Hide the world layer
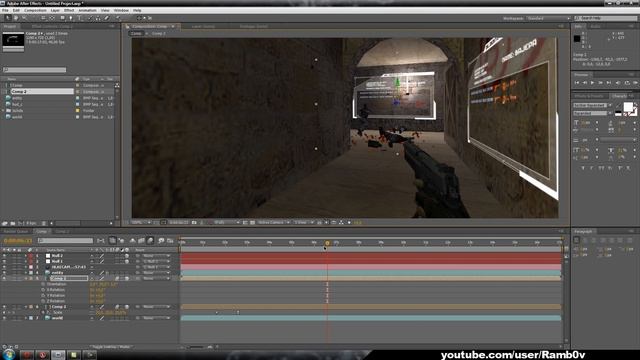This screenshot has width=640, height=360. click(4, 318)
